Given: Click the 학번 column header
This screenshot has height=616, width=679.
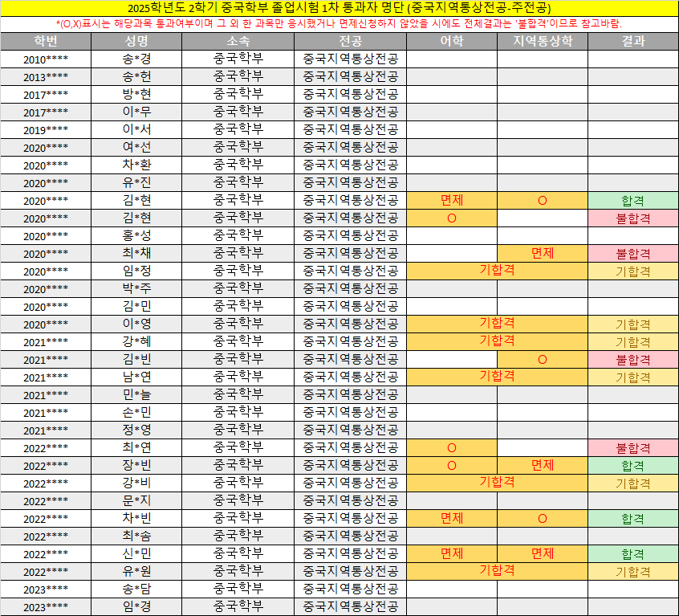Looking at the screenshot, I should [46, 41].
